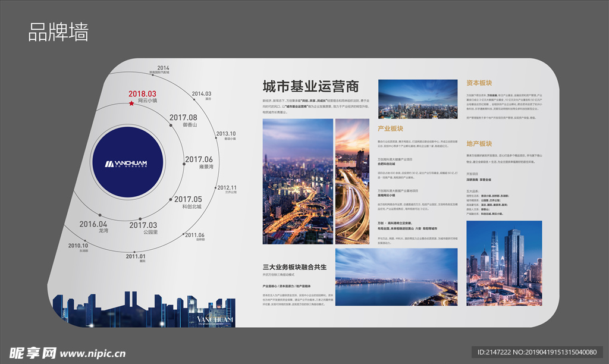
Task: Open the skyline photo beside 城市基业运营商
Action: [x=417, y=99]
